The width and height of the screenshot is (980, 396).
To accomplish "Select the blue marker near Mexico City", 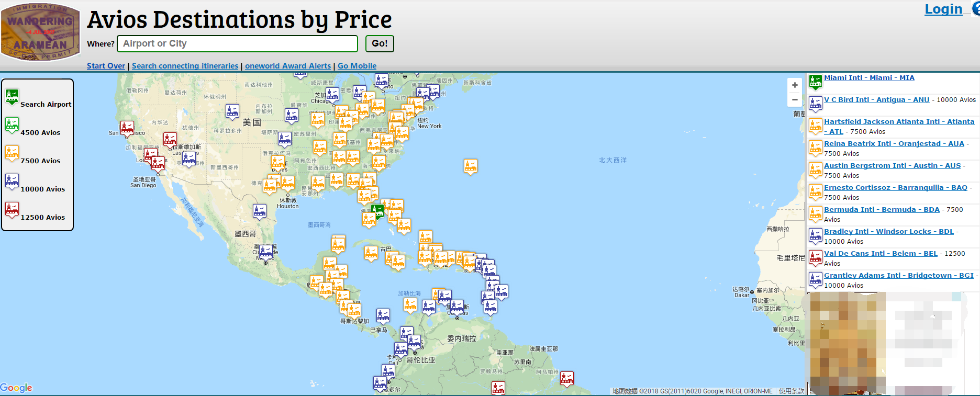I will tap(266, 252).
